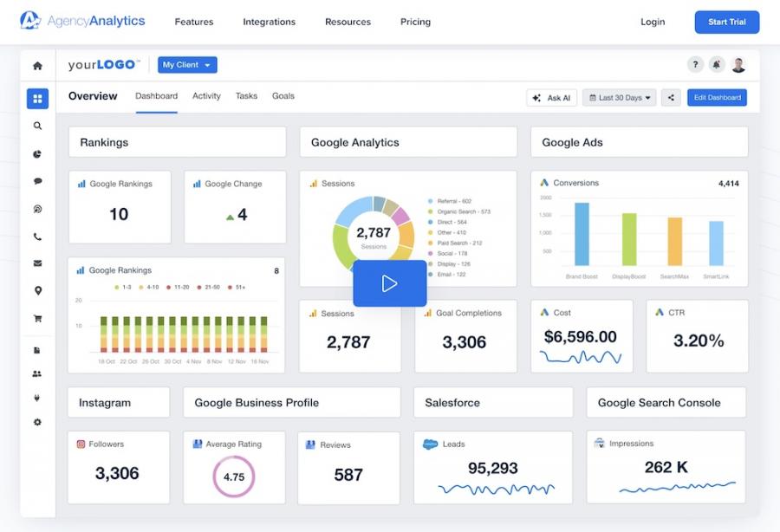Open the shopping cart sidebar icon
The height and width of the screenshot is (532, 780).
(x=37, y=319)
